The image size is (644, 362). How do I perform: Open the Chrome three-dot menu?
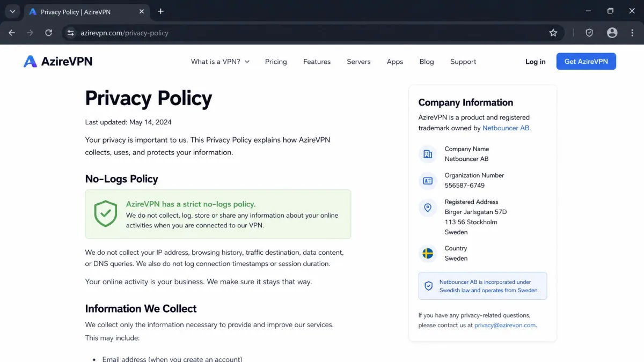point(632,33)
